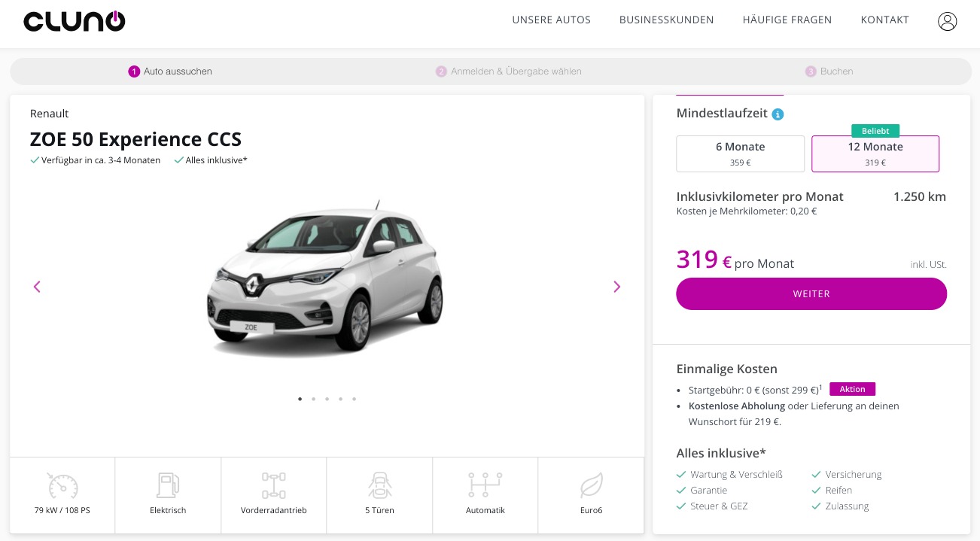Click the 319 € pro Monat price
The width and height of the screenshot is (980, 541).
[x=735, y=260]
